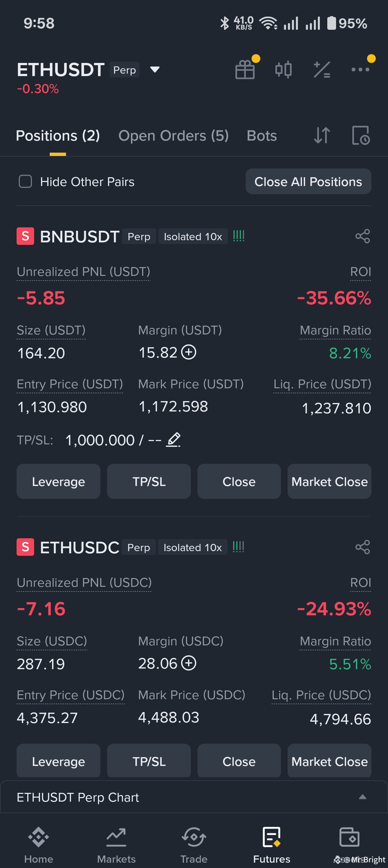Adjust Leverage for the ETHUSDC position
The height and width of the screenshot is (868, 388).
[x=58, y=761]
